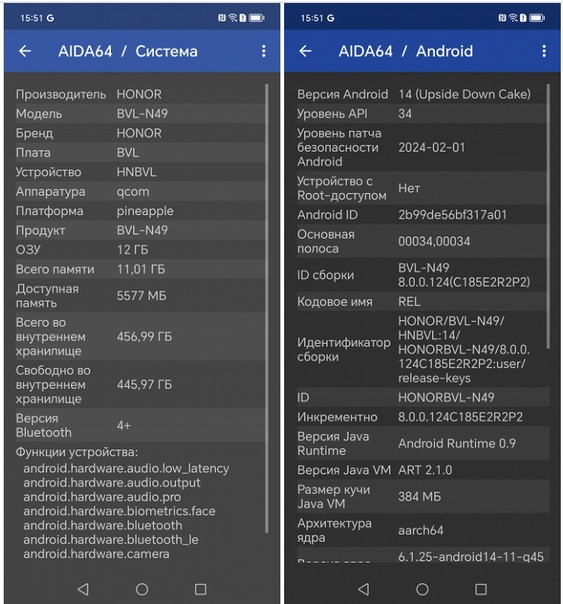This screenshot has width=563, height=604.
Task: Open three-dot menu on Система screen
Action: (x=264, y=51)
